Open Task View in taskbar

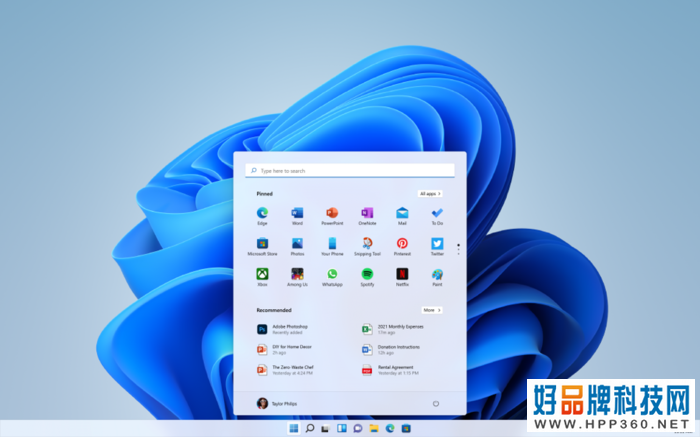325,429
